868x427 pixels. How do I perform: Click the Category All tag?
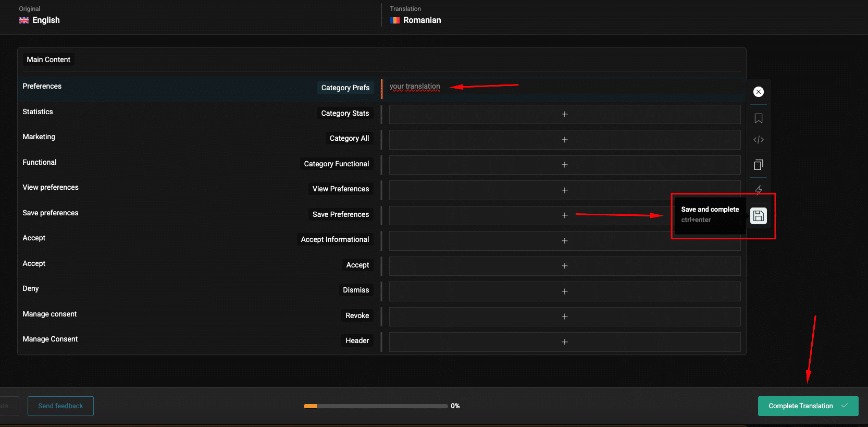coord(349,138)
